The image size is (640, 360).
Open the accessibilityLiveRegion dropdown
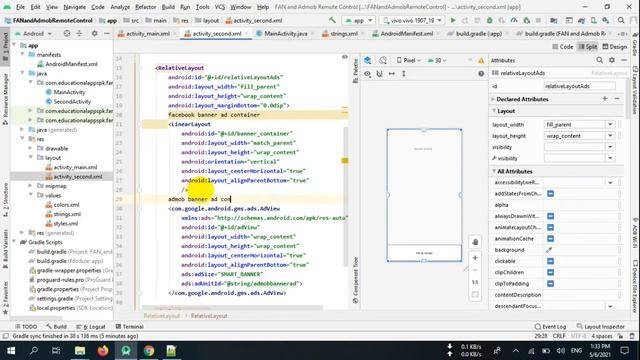coord(610,182)
